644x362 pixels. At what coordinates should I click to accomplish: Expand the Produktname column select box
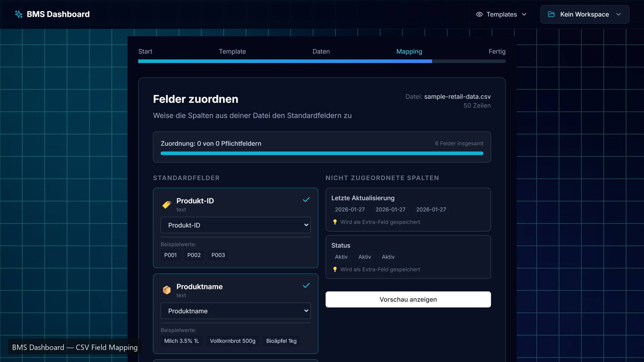[235, 311]
